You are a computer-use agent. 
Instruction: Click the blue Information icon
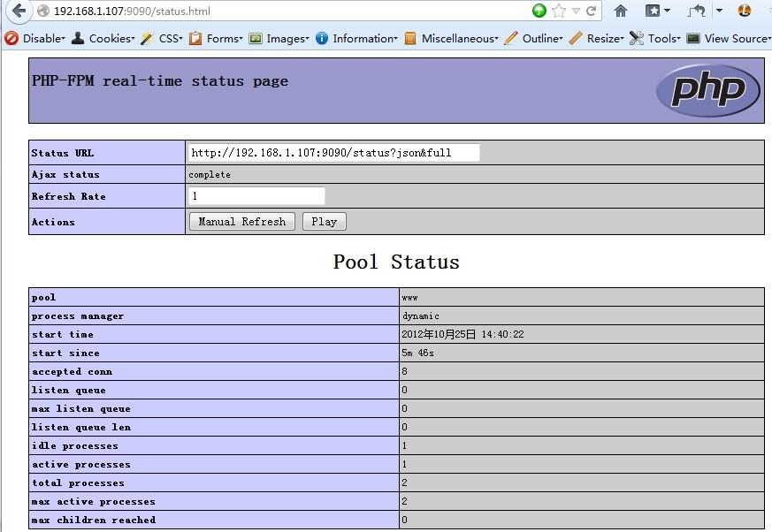coord(318,38)
